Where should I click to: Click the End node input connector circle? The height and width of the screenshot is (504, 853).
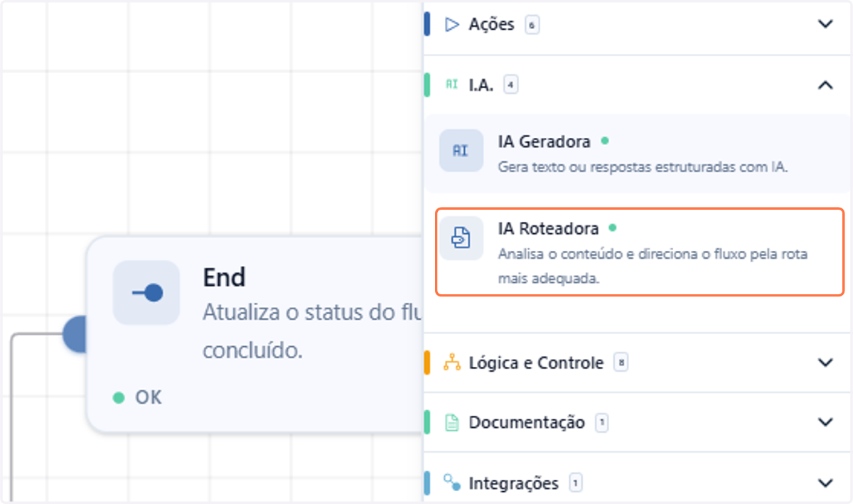point(75,333)
